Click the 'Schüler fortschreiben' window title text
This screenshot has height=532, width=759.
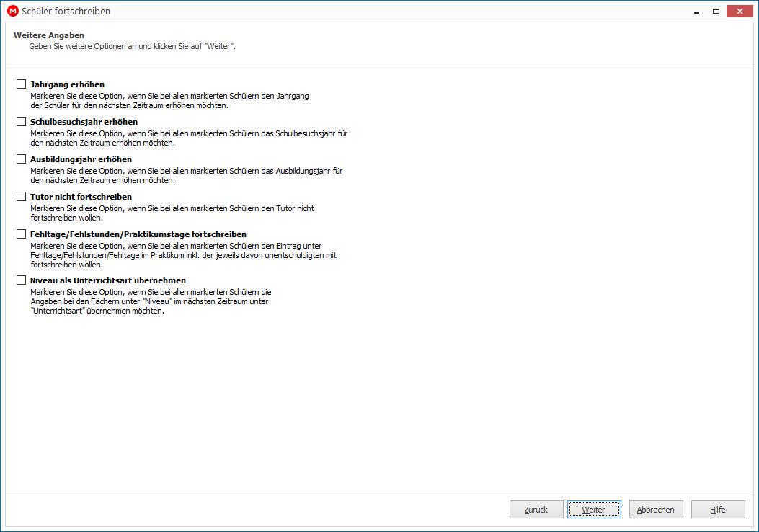pyautogui.click(x=66, y=11)
